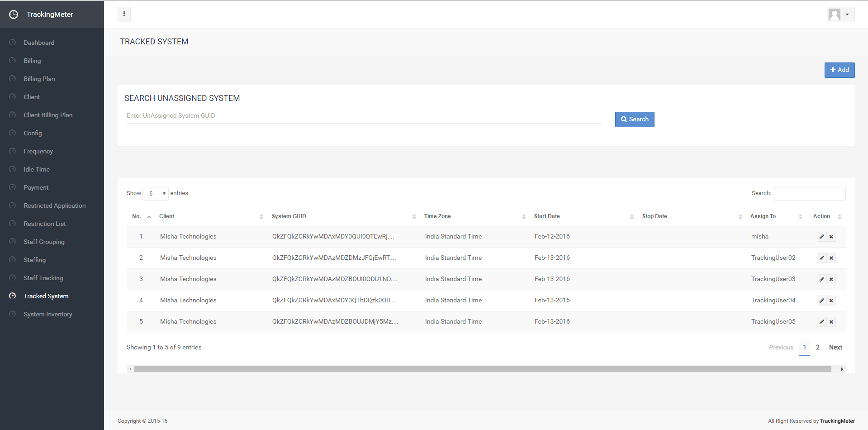
Task: Remove the TrackingUser04 row with X icon
Action: point(831,301)
